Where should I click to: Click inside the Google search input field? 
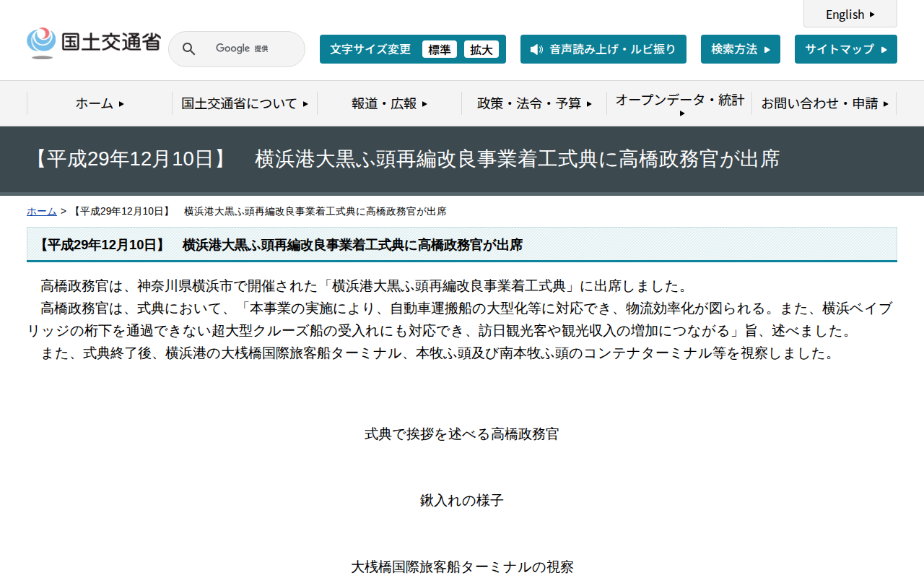(245, 48)
